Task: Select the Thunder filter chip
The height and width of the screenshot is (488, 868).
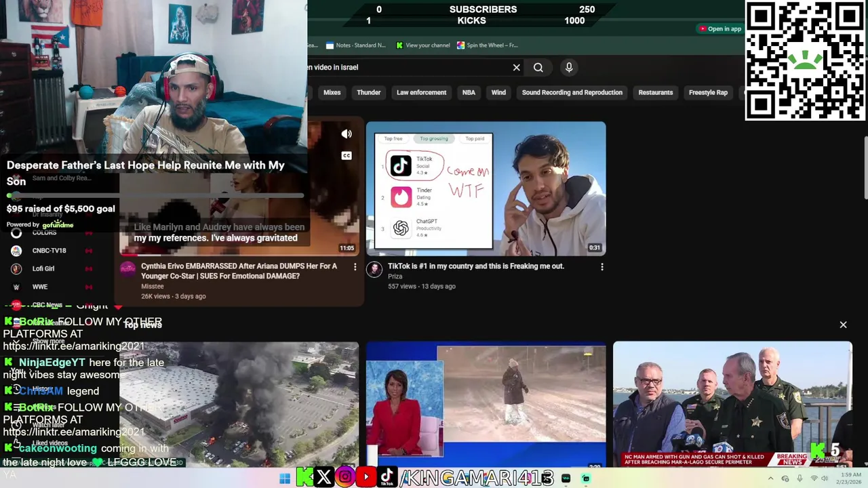Action: point(369,92)
